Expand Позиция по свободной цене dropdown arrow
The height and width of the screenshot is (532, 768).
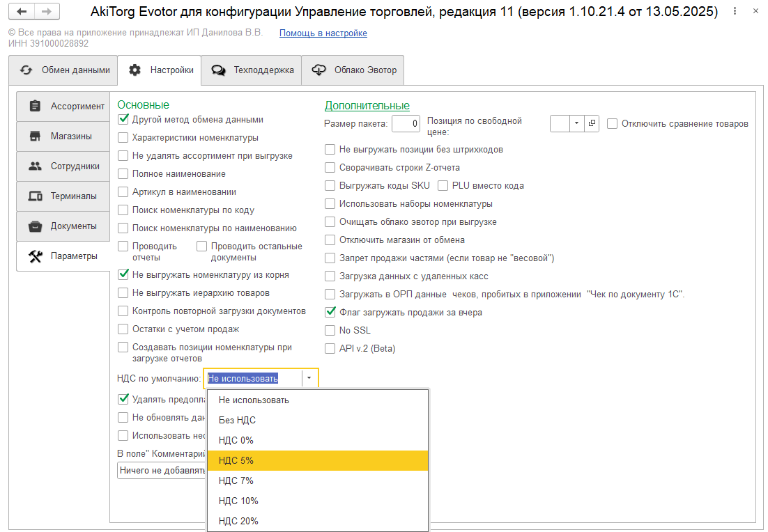click(x=576, y=123)
